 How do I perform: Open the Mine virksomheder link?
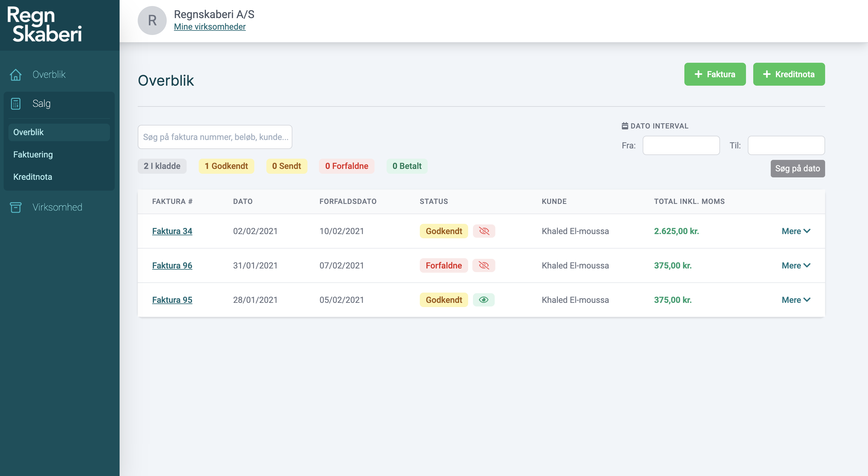[x=210, y=27]
